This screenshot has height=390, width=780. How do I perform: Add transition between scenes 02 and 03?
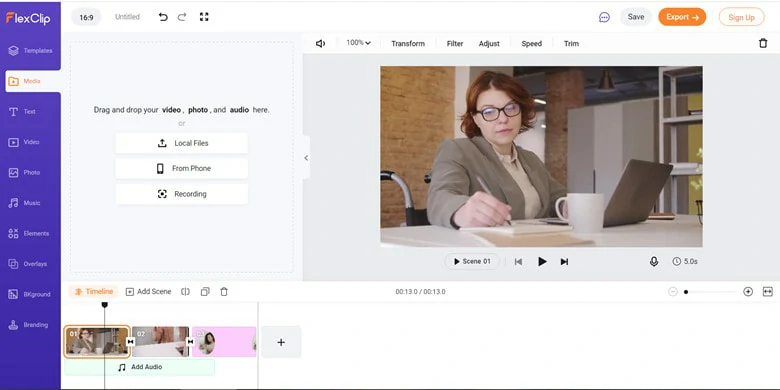(x=190, y=342)
